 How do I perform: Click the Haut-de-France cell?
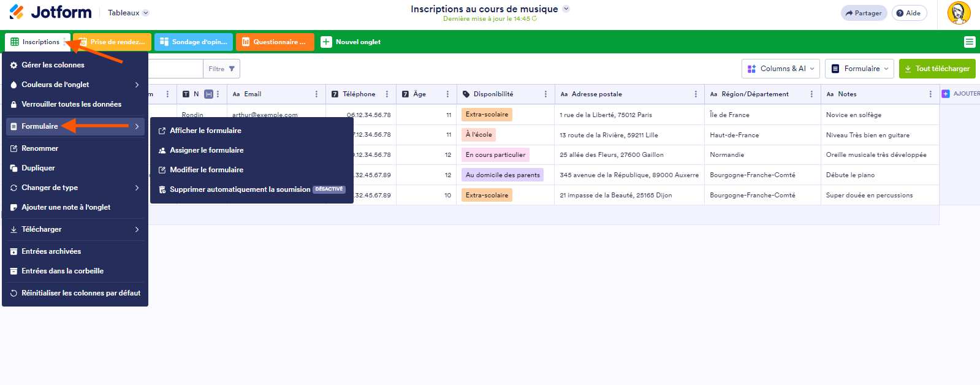click(762, 135)
